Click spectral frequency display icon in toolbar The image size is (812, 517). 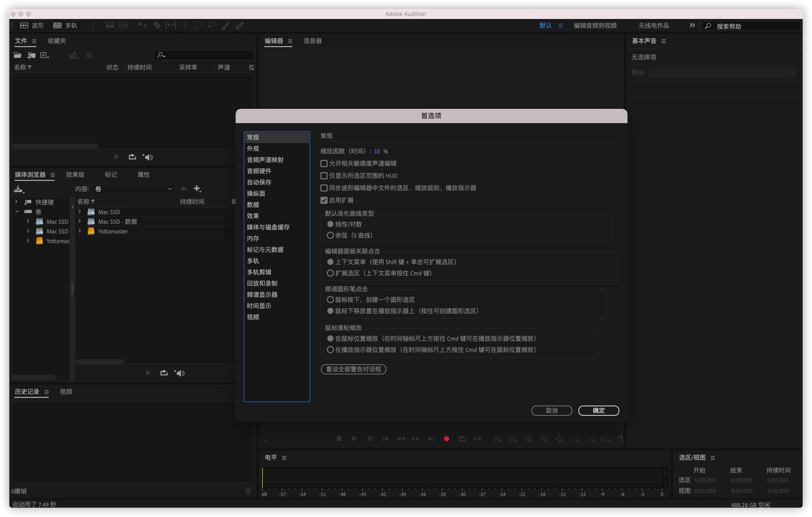click(x=110, y=25)
